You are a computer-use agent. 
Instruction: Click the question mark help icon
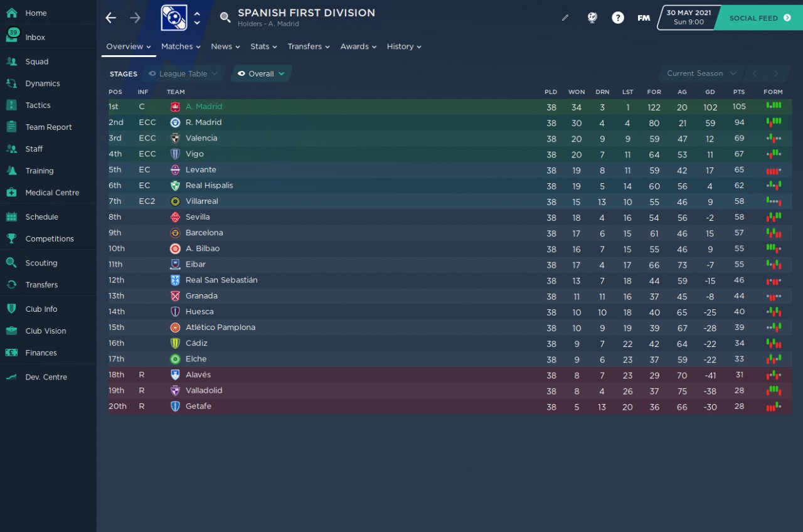(x=618, y=18)
